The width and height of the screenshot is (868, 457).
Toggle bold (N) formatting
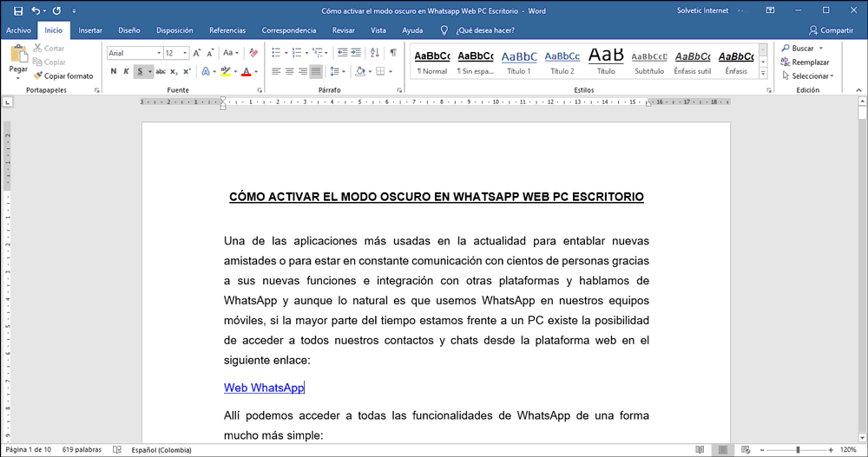pos(114,71)
